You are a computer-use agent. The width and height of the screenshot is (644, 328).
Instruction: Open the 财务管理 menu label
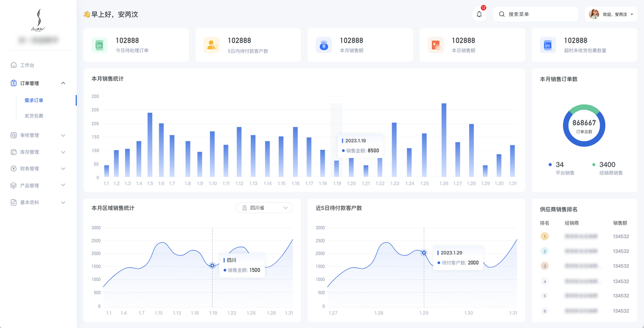coord(30,169)
